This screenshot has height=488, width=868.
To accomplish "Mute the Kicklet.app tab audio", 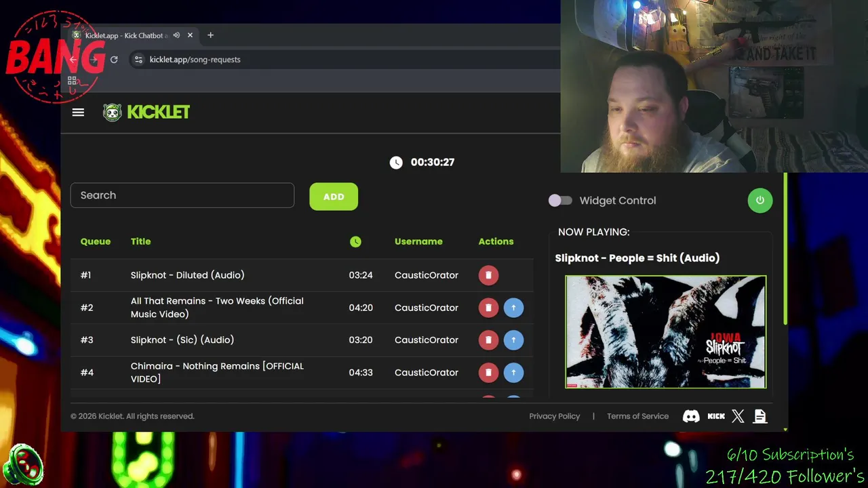I will pyautogui.click(x=176, y=35).
